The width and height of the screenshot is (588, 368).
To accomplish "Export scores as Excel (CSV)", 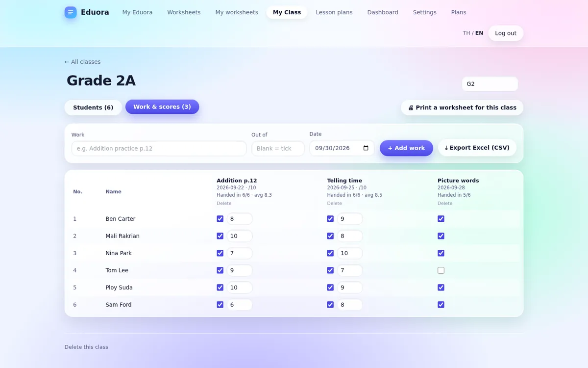I will (477, 148).
